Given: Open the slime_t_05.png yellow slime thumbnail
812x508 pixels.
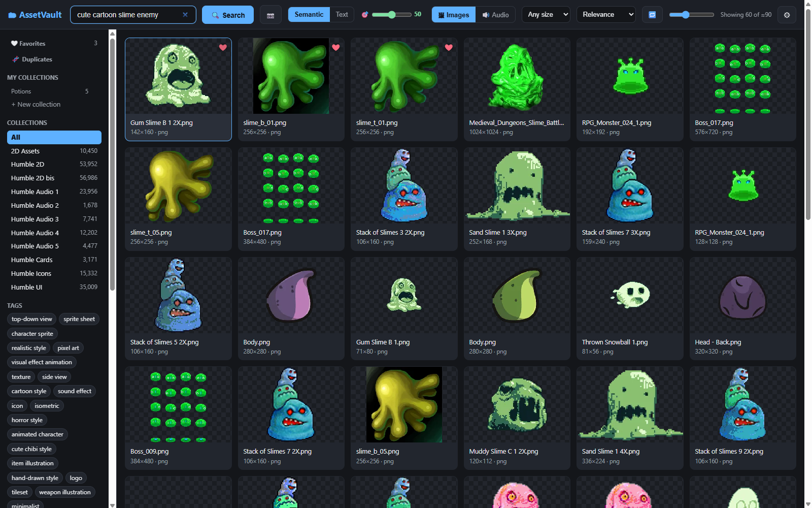Looking at the screenshot, I should click(178, 185).
